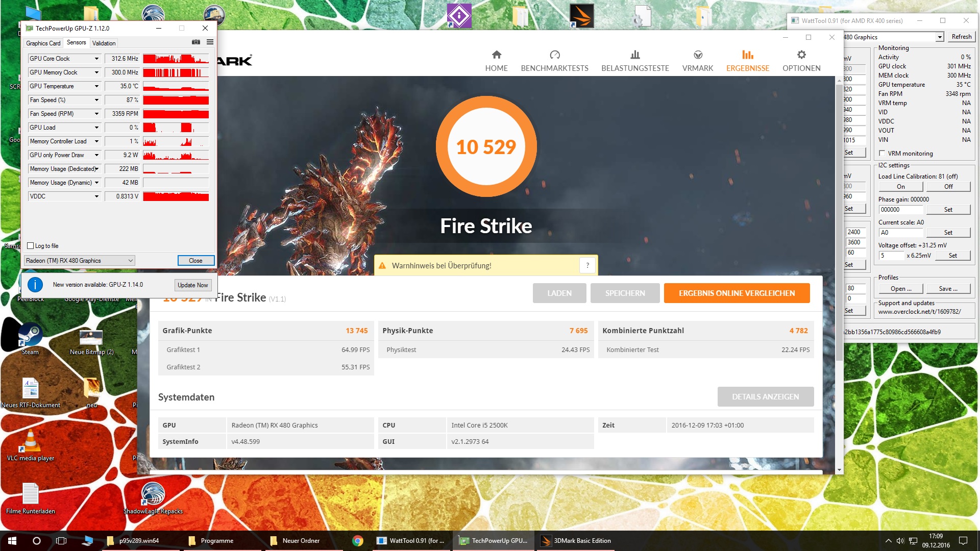Viewport: 980px width, 551px height.
Task: Expand WattTool graphics card dropdown
Action: click(x=940, y=37)
